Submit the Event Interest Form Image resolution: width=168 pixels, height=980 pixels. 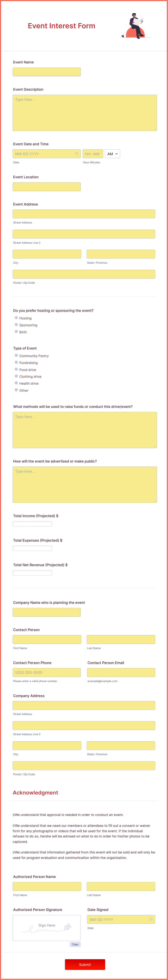click(85, 964)
